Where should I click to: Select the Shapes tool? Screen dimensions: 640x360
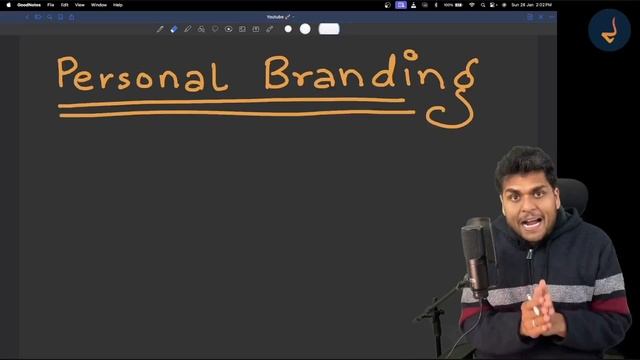(201, 29)
